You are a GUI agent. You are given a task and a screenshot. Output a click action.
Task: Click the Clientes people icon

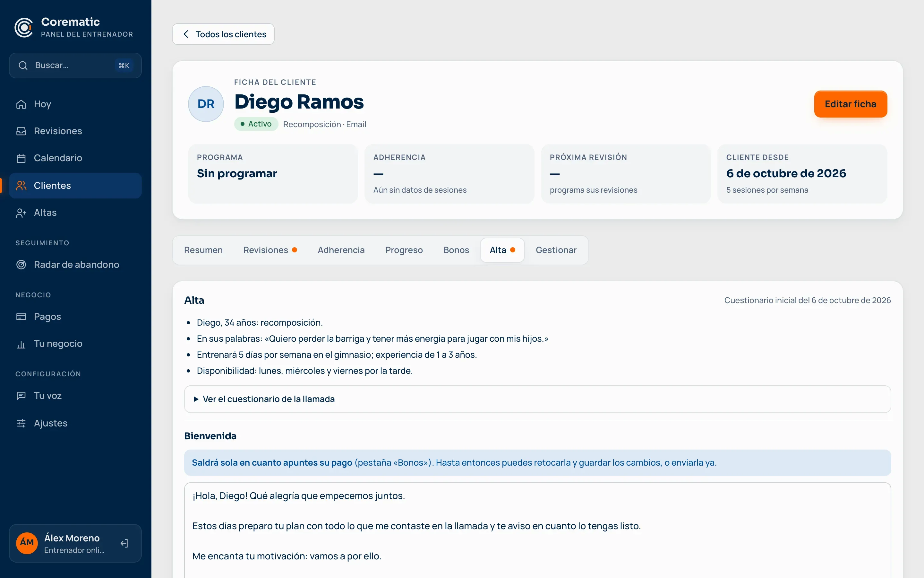(21, 185)
